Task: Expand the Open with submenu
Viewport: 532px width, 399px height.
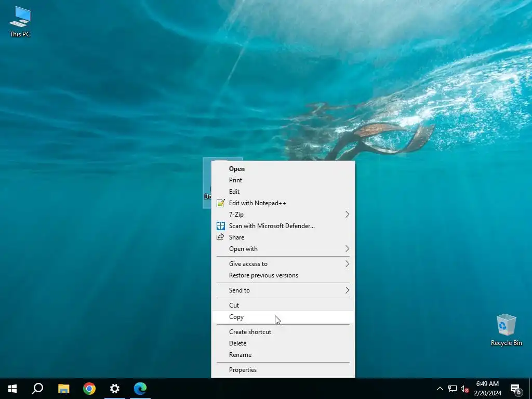Action: coord(283,249)
